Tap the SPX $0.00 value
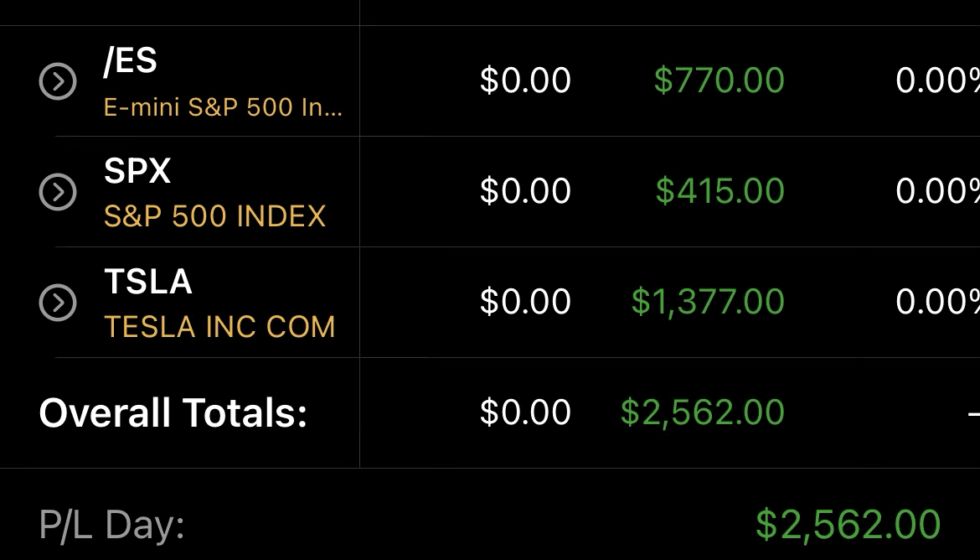 [x=525, y=192]
